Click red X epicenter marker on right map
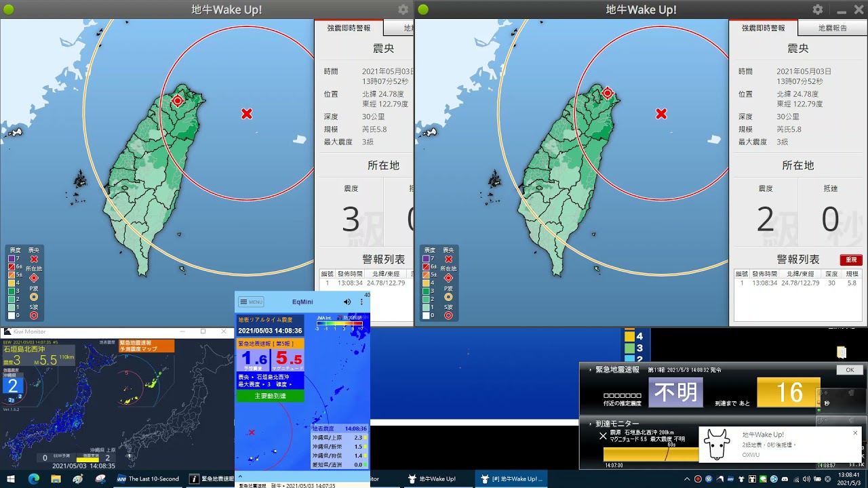This screenshot has width=868, height=488. [x=661, y=114]
